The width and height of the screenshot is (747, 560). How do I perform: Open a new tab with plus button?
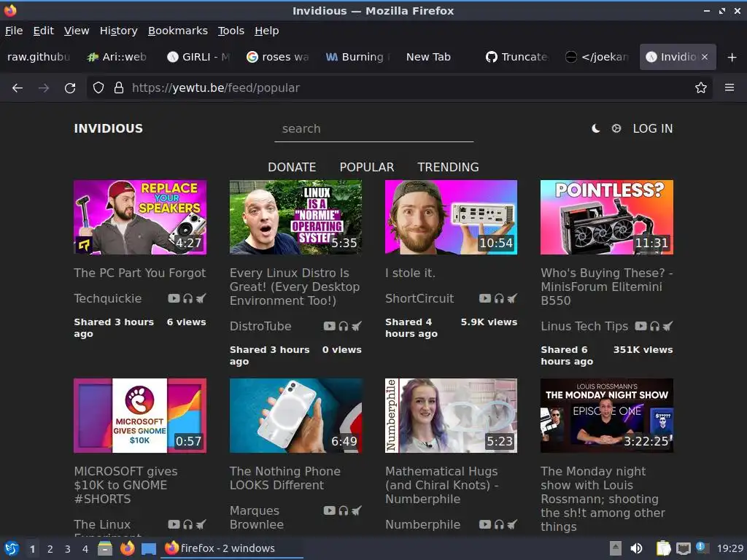pyautogui.click(x=732, y=57)
